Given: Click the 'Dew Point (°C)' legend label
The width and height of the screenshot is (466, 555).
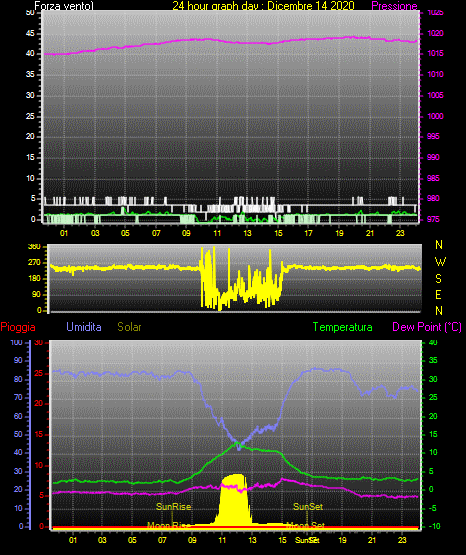Looking at the screenshot, I should click(x=427, y=327).
